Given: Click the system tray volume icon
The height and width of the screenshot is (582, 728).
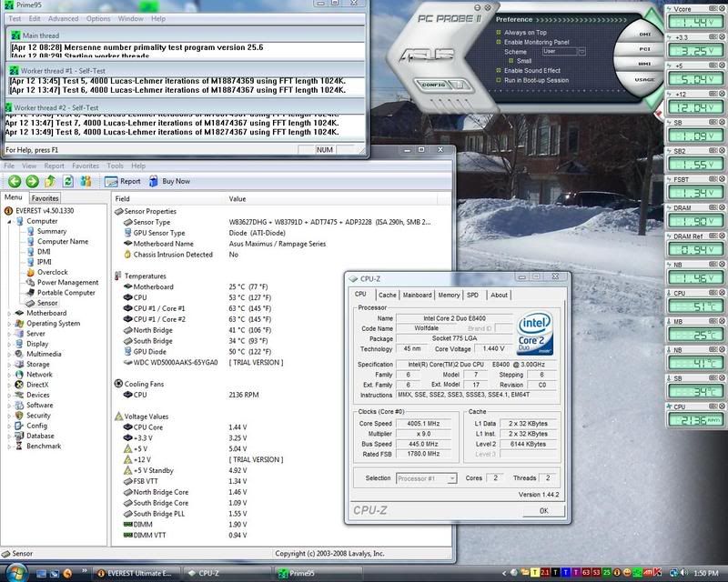Looking at the screenshot, I should pos(685,574).
